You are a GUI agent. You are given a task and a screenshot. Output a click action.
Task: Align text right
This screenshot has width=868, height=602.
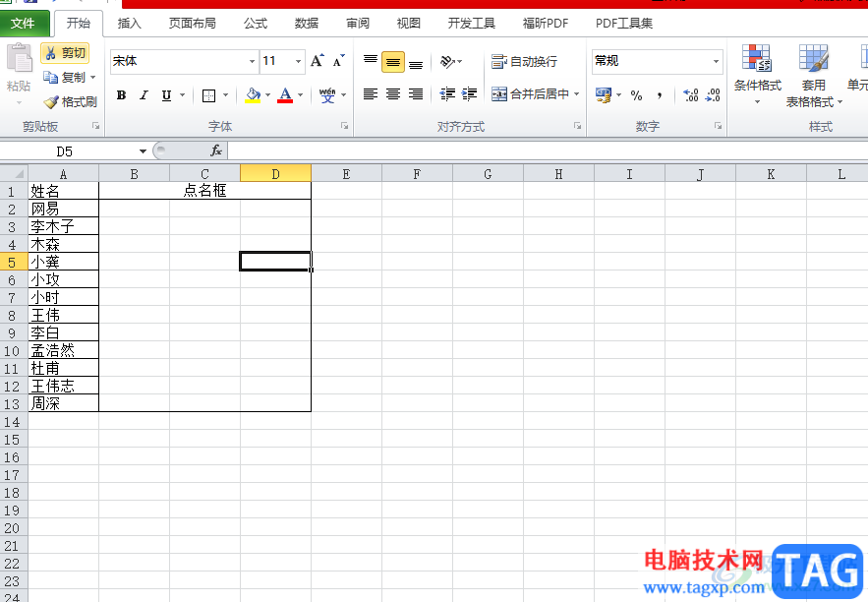416,94
